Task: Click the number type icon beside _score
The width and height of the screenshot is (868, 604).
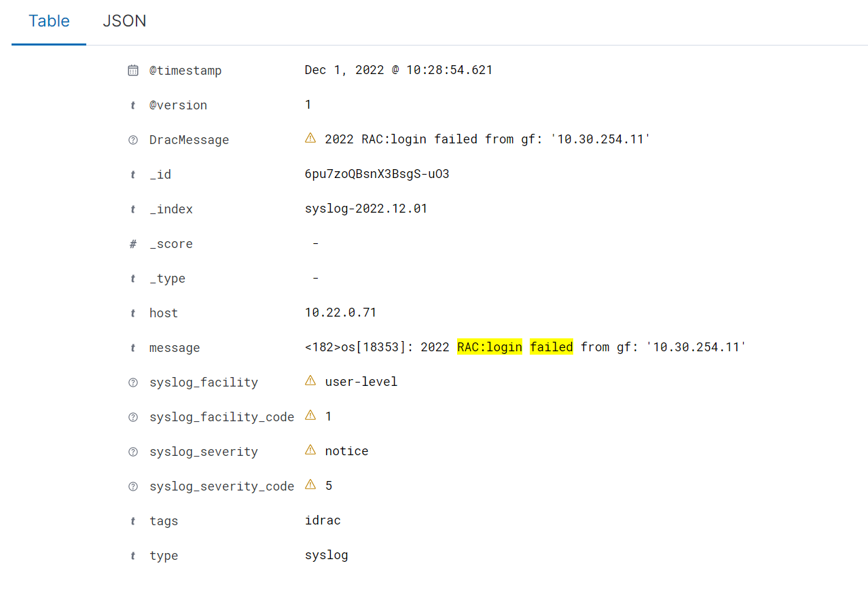Action: 133,244
